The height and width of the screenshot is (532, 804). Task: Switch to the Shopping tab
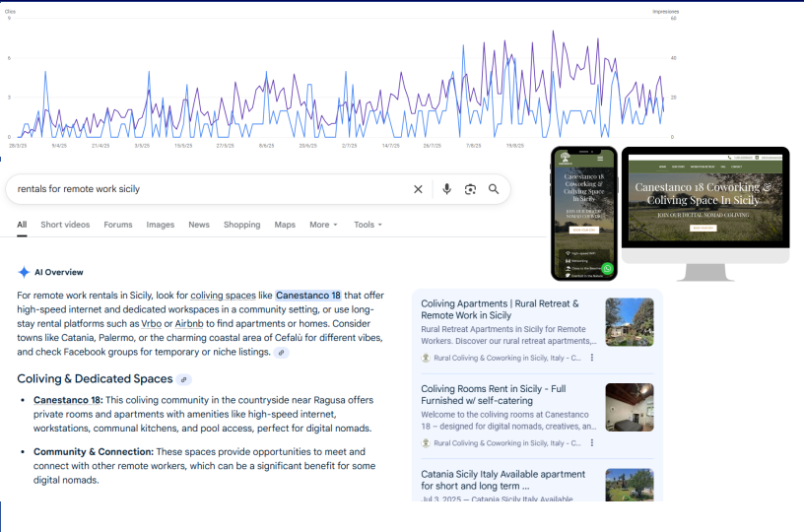tap(242, 225)
